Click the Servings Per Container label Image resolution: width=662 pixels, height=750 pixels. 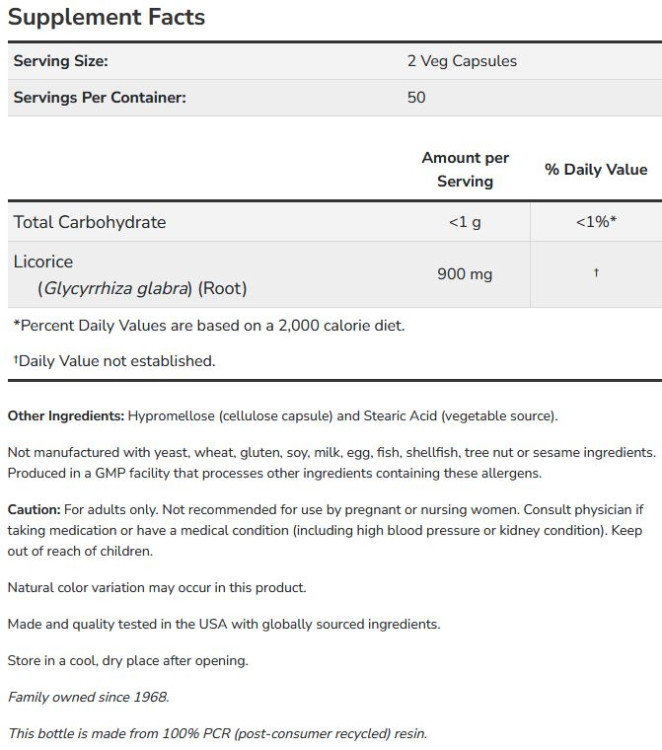pyautogui.click(x=99, y=98)
